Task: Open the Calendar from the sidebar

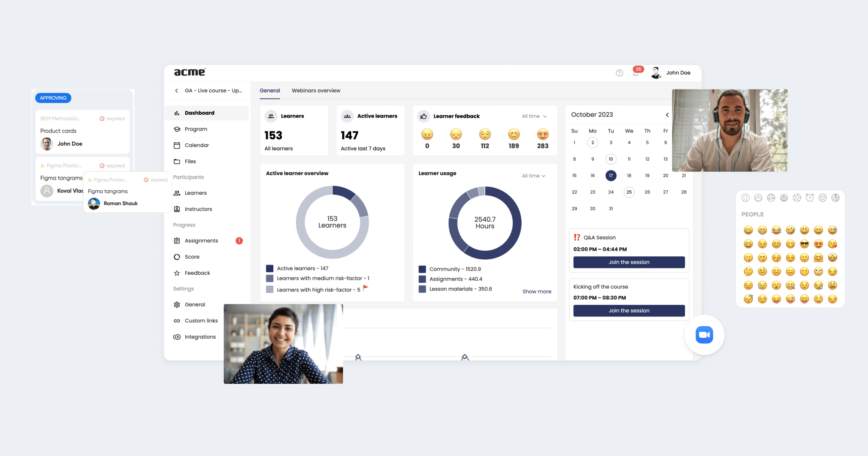Action: click(x=177, y=145)
